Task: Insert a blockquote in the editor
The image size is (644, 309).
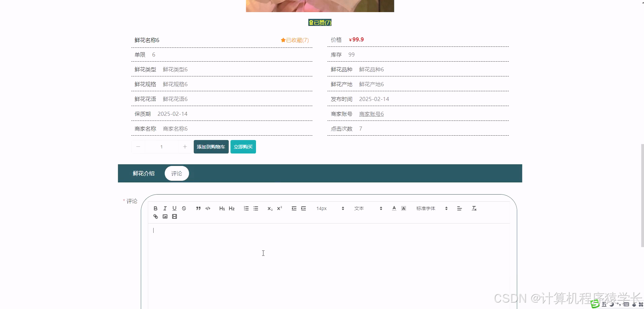Action: coord(198,208)
